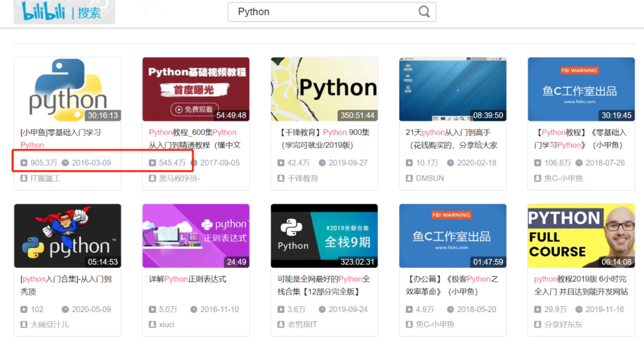644x345 pixels.
Task: Open the [小甲鱼]零基础入门学习 Python title
Action: (60, 138)
